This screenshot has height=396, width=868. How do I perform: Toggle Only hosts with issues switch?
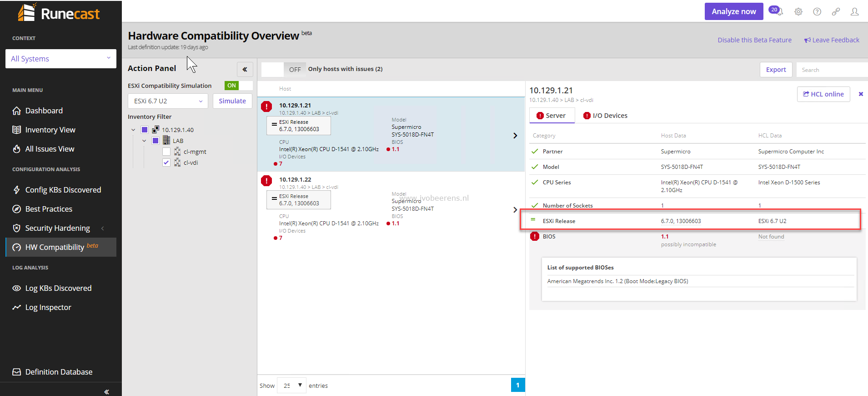pyautogui.click(x=283, y=69)
